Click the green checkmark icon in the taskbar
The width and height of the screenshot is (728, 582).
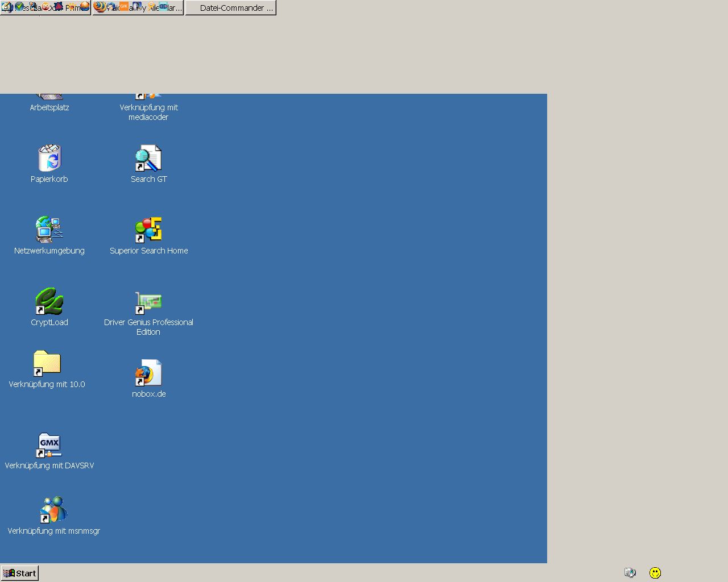[x=19, y=7]
